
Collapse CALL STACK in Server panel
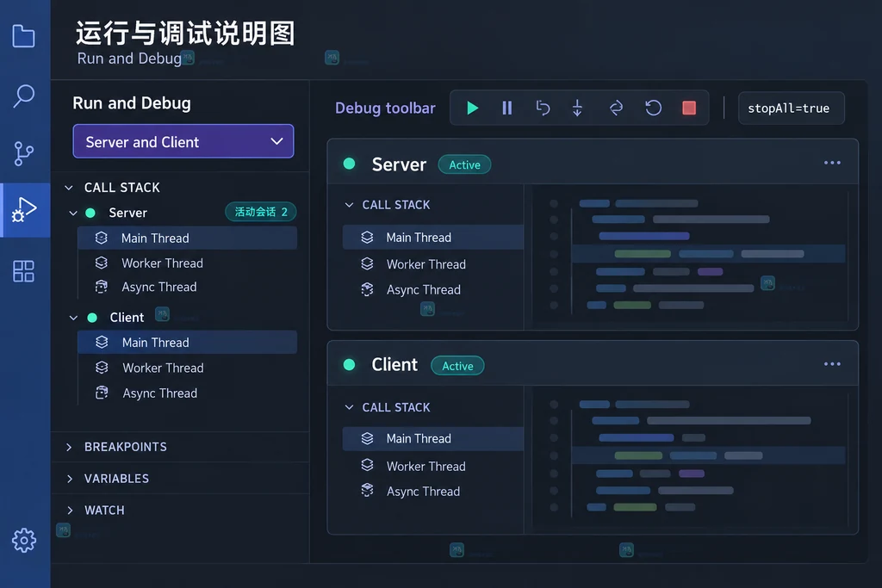pos(350,205)
